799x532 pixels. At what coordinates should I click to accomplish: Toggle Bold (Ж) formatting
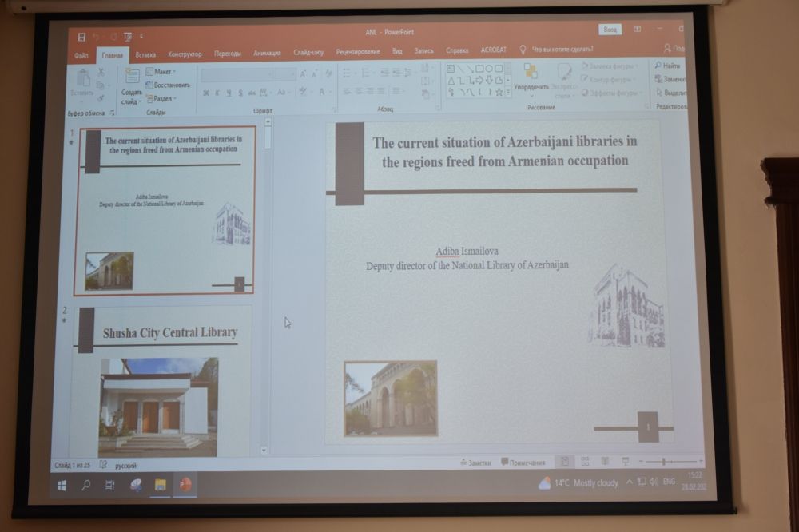point(206,93)
